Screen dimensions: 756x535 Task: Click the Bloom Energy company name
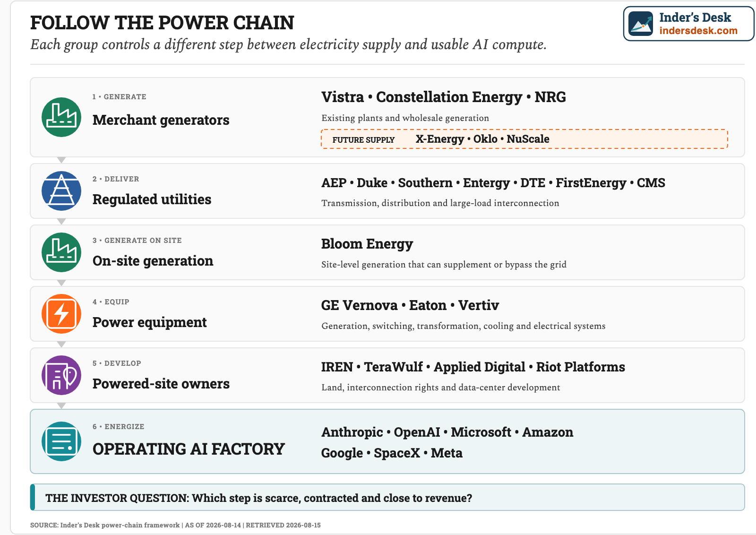coord(367,244)
